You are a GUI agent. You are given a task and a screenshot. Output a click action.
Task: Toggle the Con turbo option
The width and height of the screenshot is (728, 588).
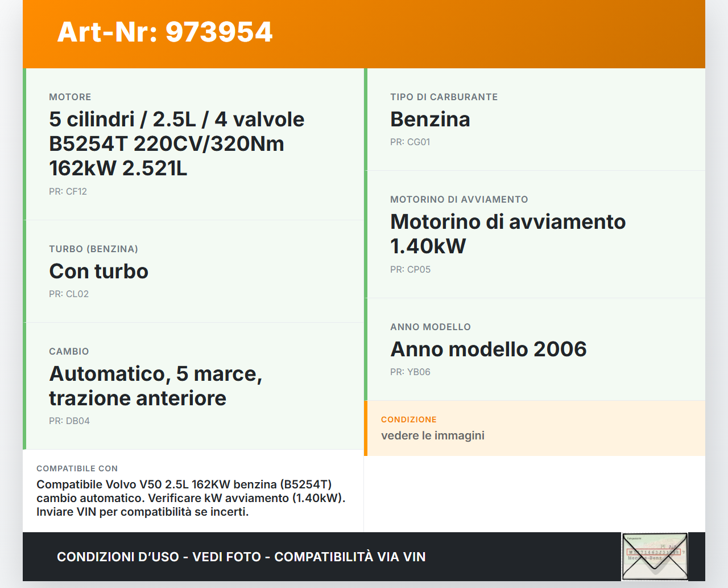tap(98, 271)
